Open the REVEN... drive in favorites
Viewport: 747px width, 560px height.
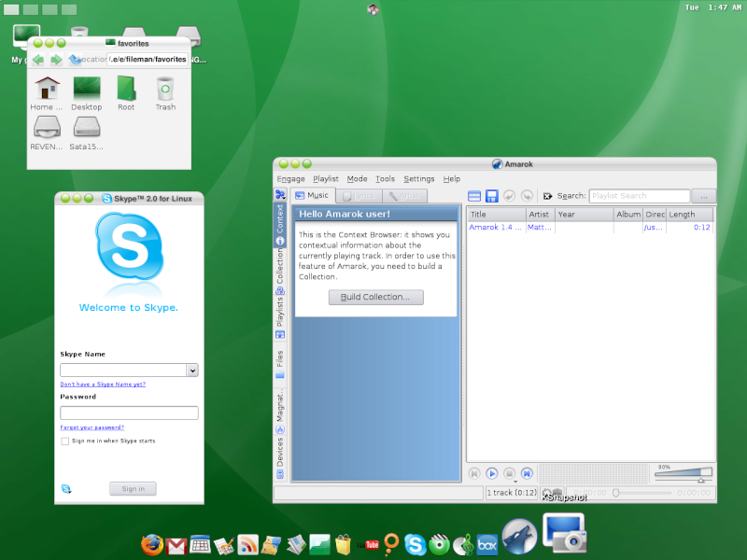(x=46, y=133)
